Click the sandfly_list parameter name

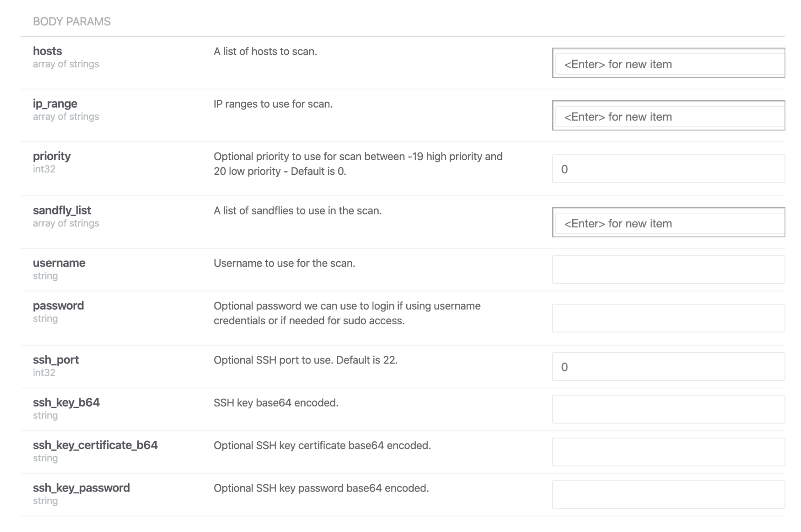pyautogui.click(x=62, y=210)
